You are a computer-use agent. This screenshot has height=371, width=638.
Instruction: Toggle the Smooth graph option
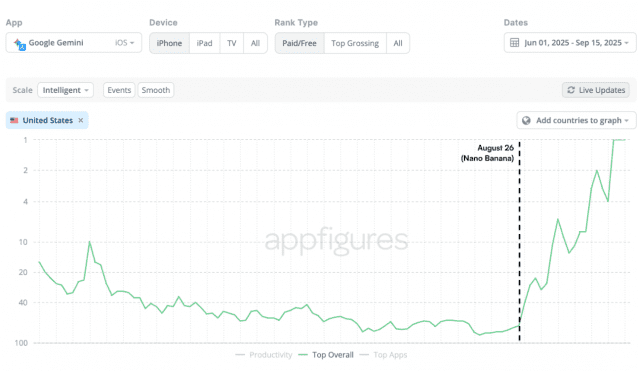(156, 90)
